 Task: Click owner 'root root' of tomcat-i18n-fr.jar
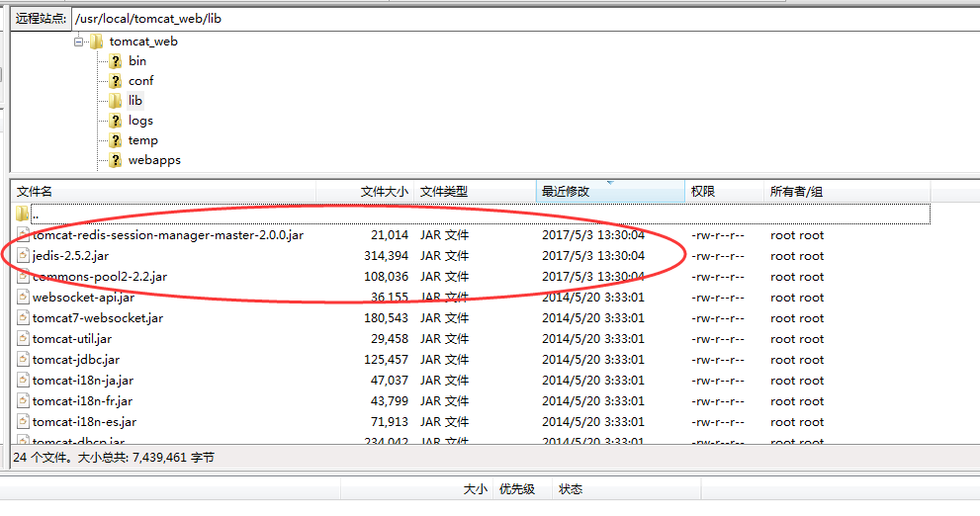797,401
